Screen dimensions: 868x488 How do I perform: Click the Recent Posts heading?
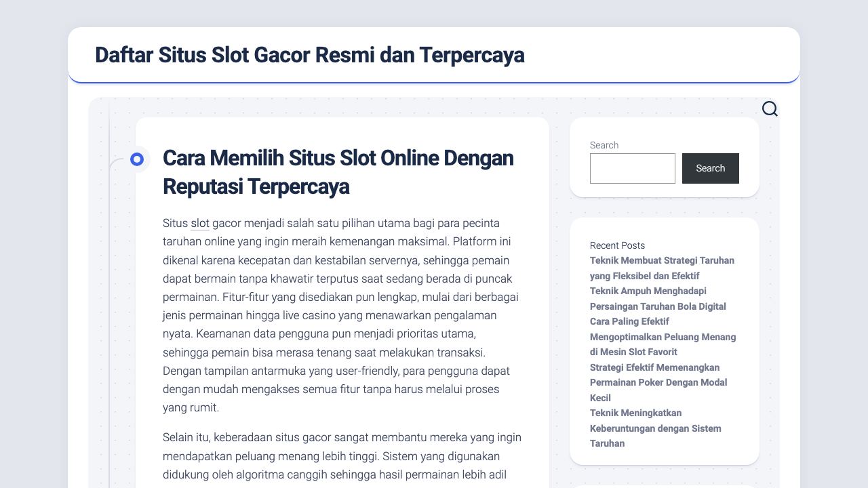point(617,245)
